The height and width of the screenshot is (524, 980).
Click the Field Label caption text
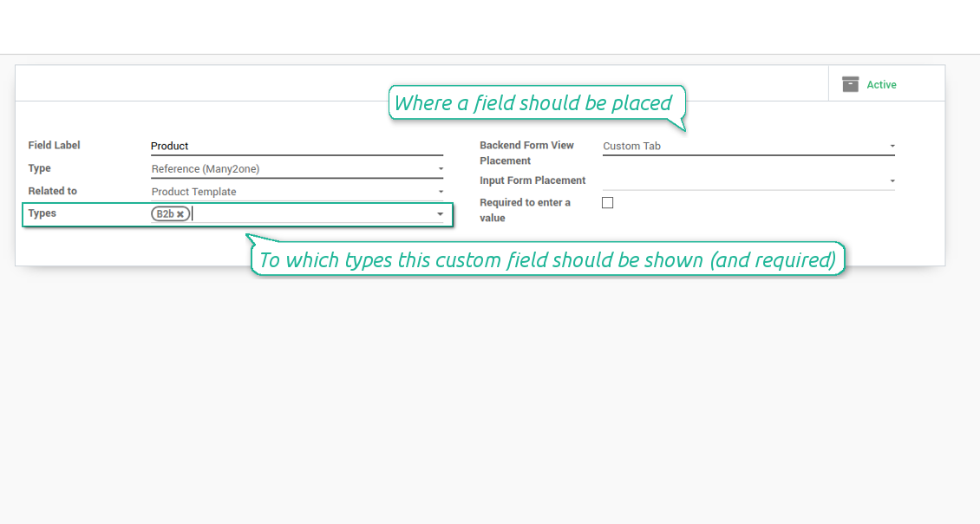point(54,146)
